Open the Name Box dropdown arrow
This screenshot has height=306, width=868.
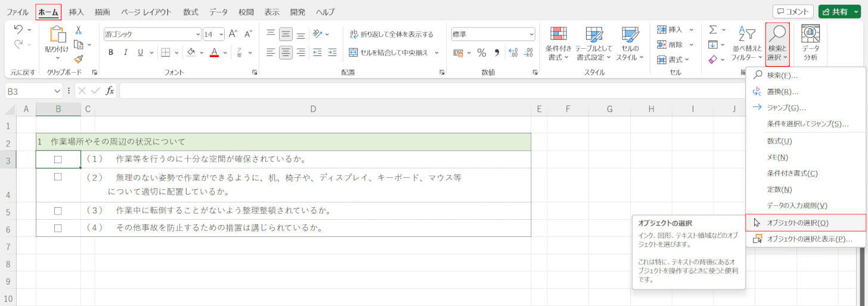coord(57,91)
